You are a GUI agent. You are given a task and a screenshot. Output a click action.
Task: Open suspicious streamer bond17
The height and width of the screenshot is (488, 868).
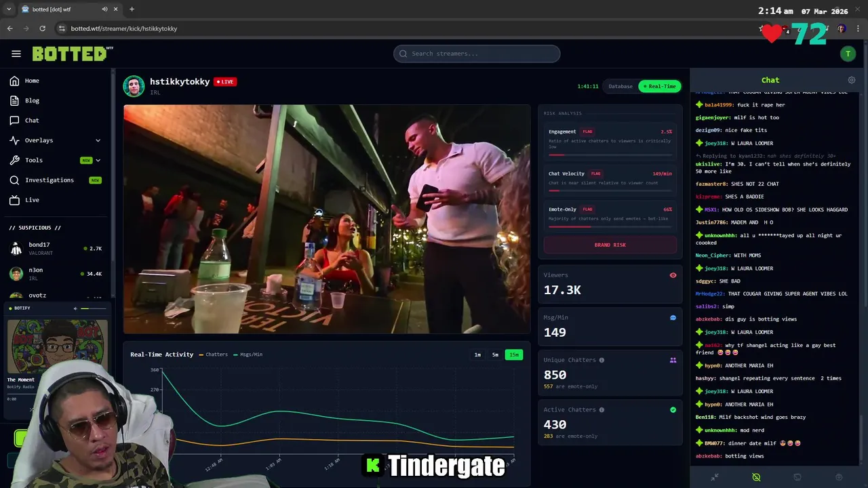tap(56, 249)
